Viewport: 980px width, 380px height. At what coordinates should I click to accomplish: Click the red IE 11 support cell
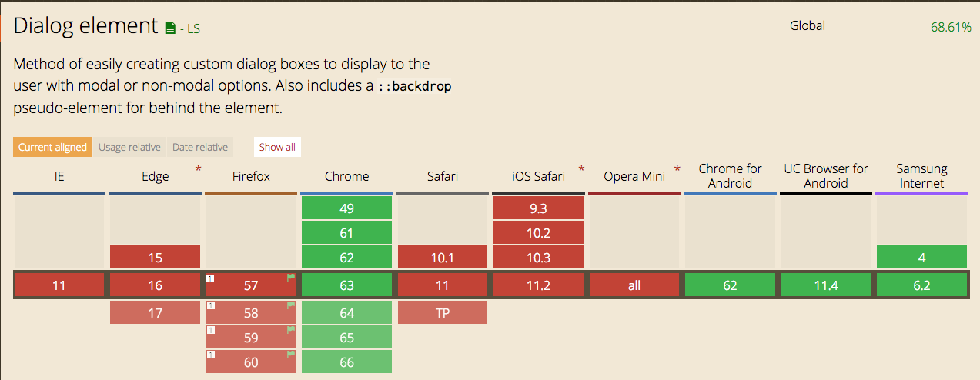59,285
